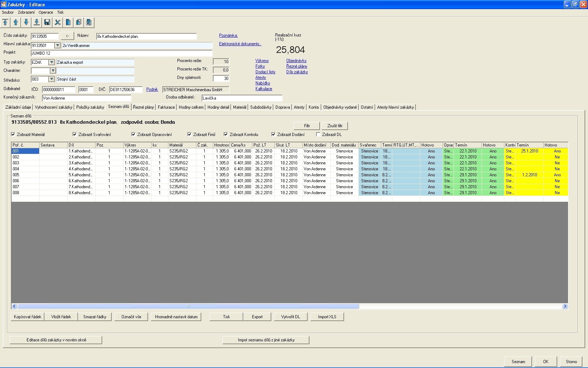Viewport: 588px width, 368px height.
Task: Click the Podnik link
Action: pyautogui.click(x=152, y=89)
